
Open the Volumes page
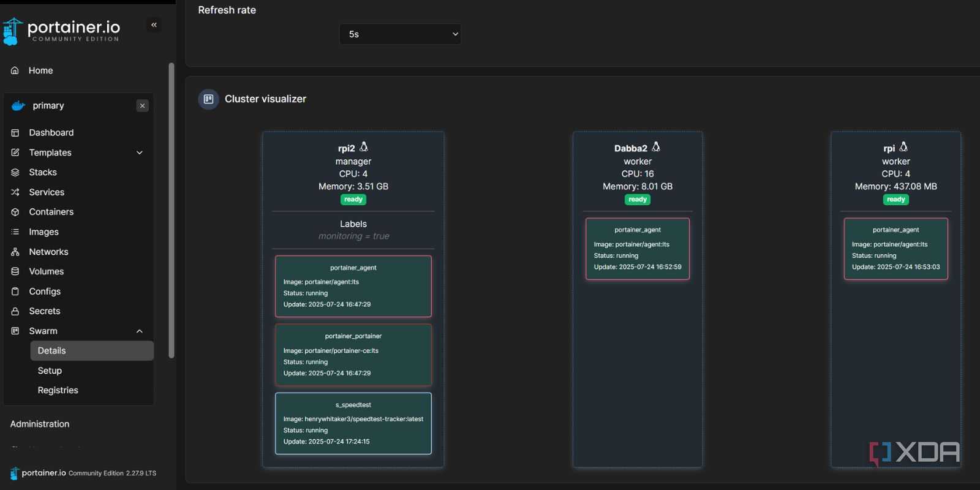tap(47, 271)
